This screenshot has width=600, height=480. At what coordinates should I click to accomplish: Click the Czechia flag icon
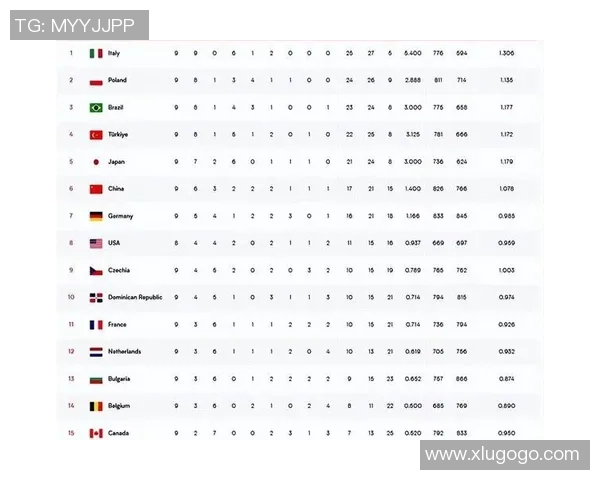pos(96,270)
